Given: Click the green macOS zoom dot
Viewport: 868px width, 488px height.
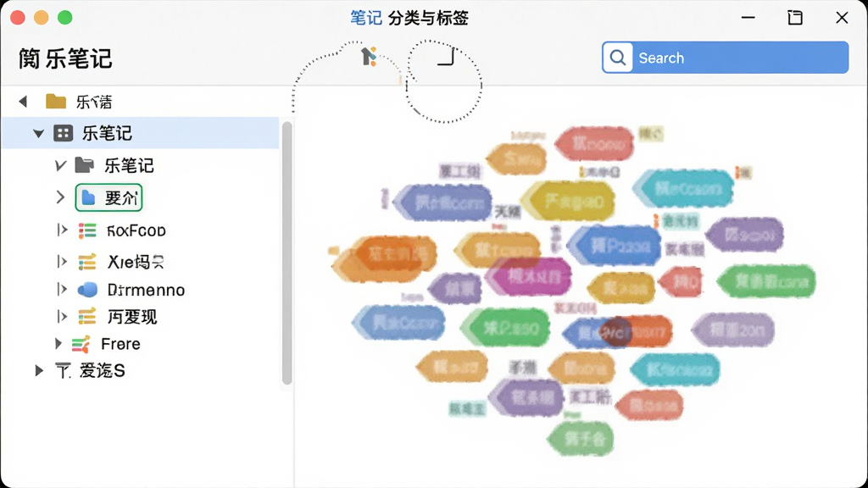Looking at the screenshot, I should click(x=64, y=18).
